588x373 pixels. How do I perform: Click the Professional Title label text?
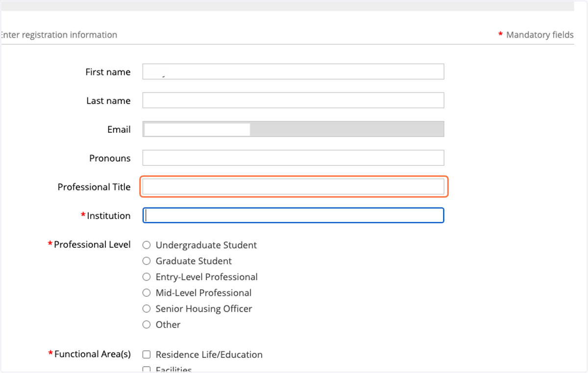(x=94, y=187)
